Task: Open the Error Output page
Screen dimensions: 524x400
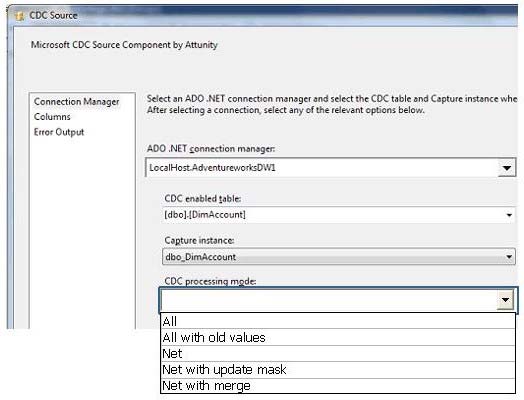Action: [x=59, y=132]
